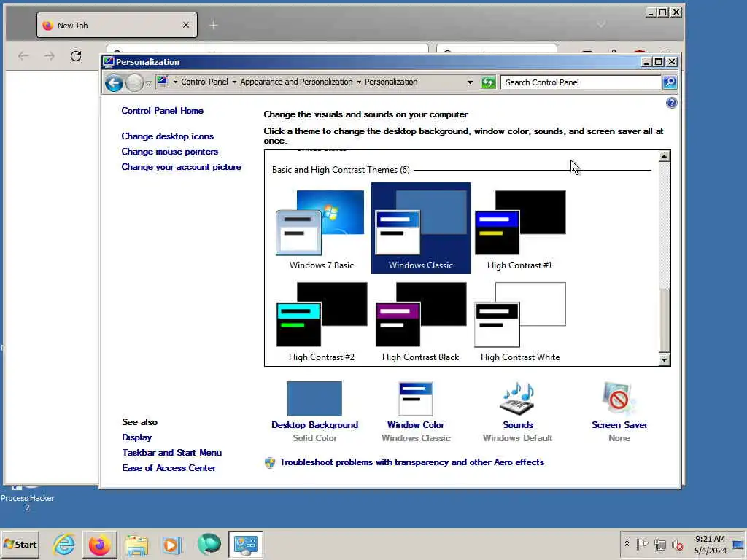Open Windows Media Player from taskbar
This screenshot has height=560, width=747.
(172, 544)
